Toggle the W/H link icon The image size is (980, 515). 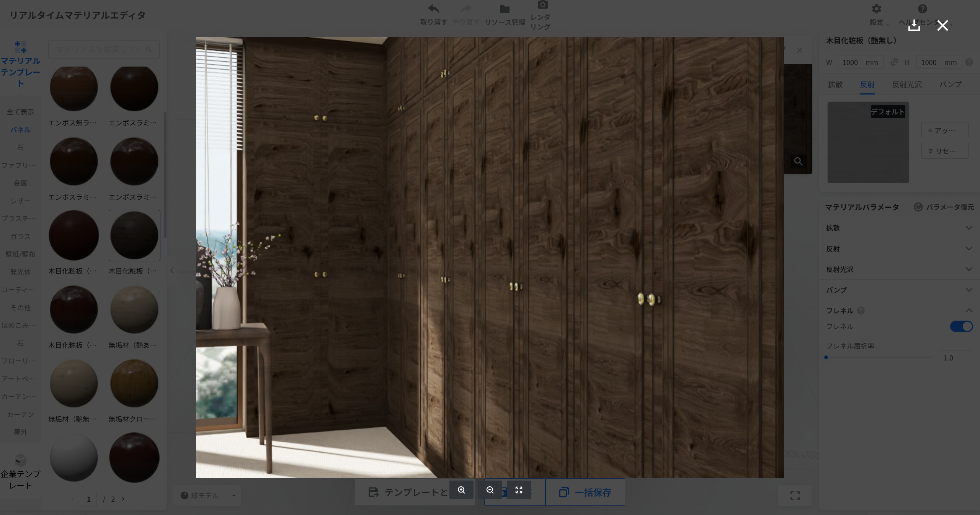[894, 62]
